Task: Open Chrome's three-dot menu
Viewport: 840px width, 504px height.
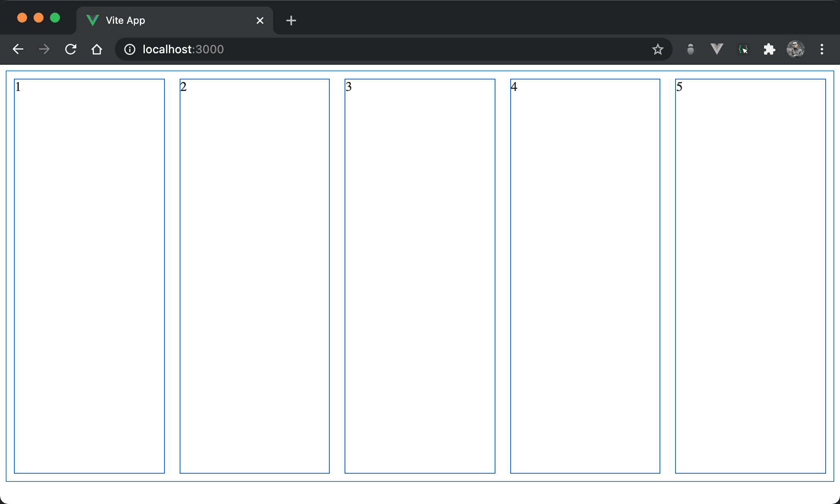Action: point(822,50)
